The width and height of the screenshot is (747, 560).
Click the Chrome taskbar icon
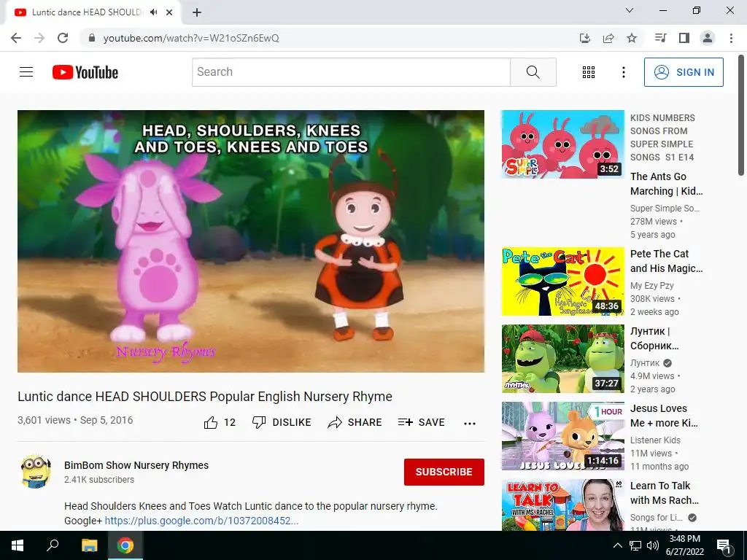tap(125, 545)
